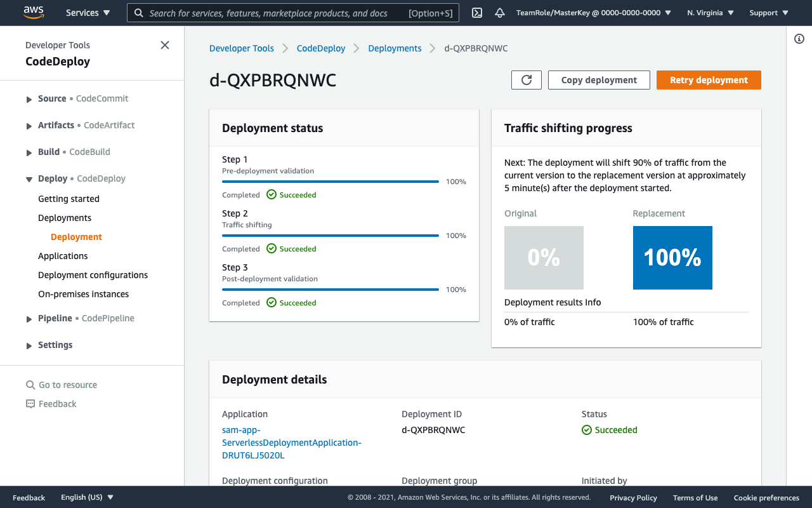Open the N. Virginia region dropdown
Screen dimensions: 812x508
coord(710,13)
